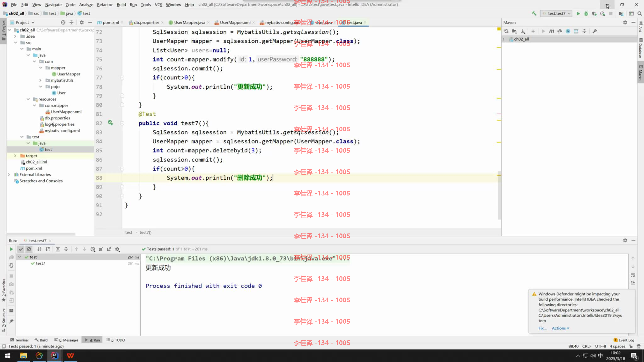Viewport: 644px width, 362px height.
Task: Switch to db.properties editor tab
Action: [x=146, y=22]
